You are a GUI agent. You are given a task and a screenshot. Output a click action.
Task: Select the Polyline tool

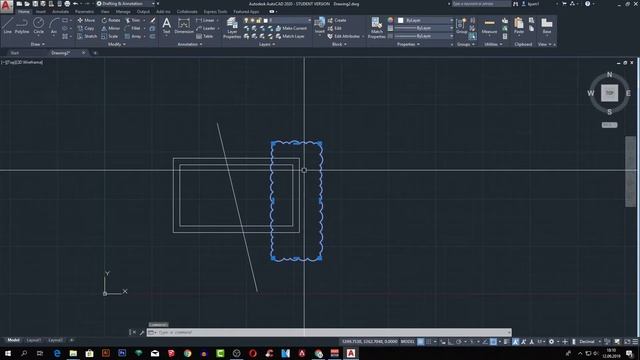22,25
